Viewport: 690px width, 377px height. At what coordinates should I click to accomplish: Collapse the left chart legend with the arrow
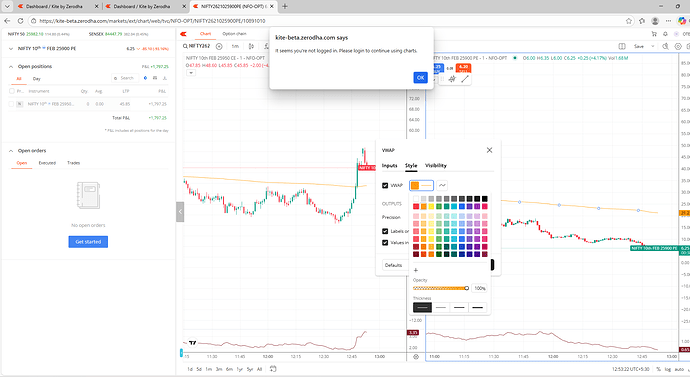(191, 73)
